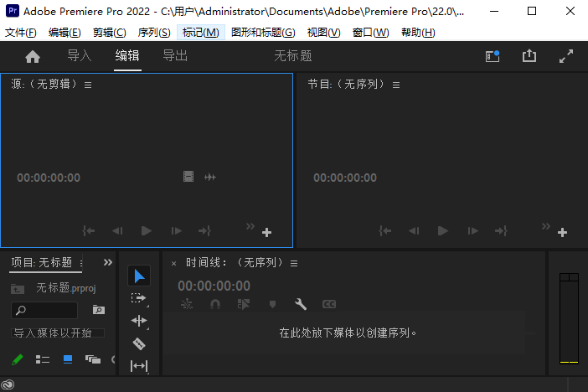The image size is (588, 392).
Task: Click project panel search field
Action: click(44, 310)
